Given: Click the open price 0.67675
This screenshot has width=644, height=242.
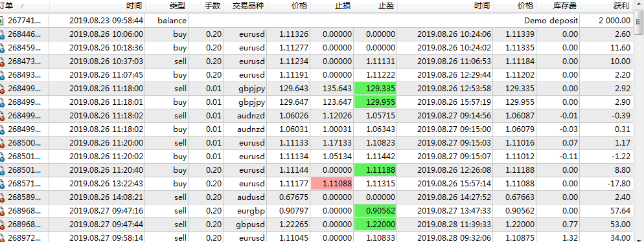Looking at the screenshot, I should click(x=293, y=197).
